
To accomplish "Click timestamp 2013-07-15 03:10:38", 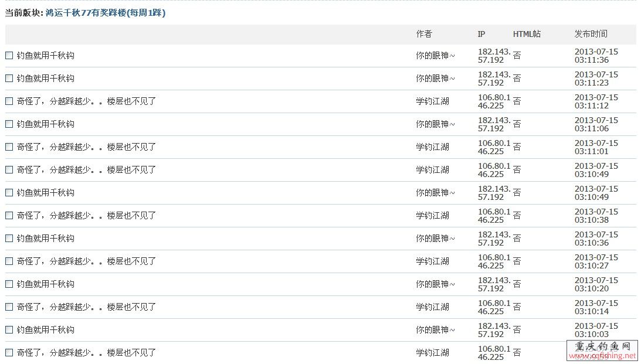I will [x=596, y=216].
